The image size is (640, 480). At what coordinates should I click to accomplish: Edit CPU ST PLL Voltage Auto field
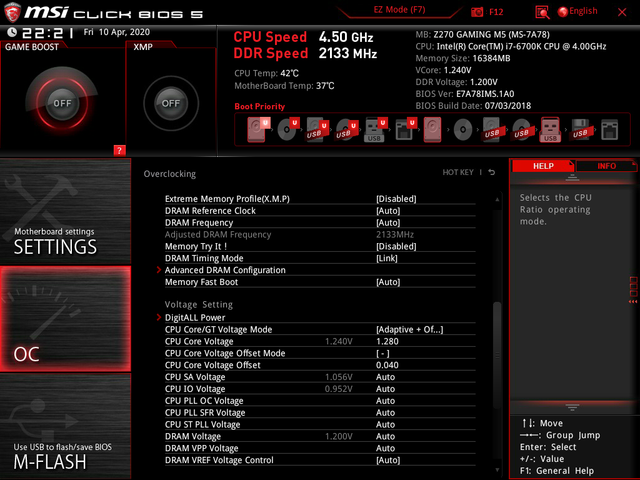pos(385,424)
